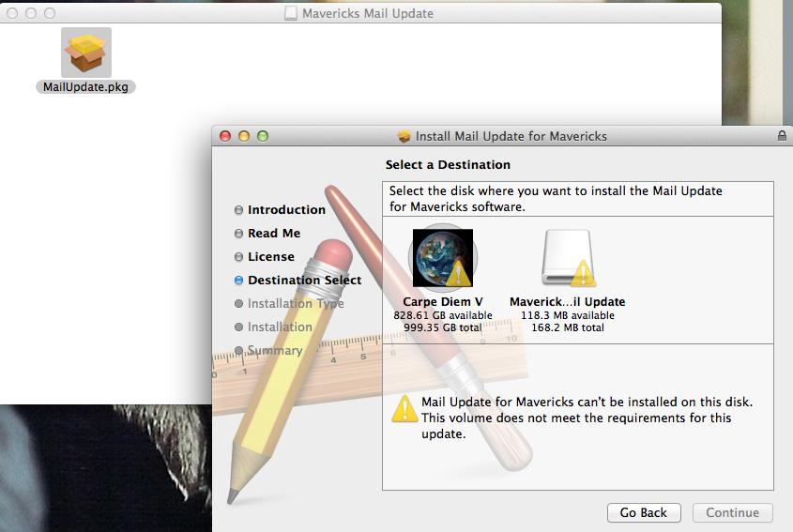Click the Summary step
Viewport: 793px width, 532px height.
click(268, 351)
